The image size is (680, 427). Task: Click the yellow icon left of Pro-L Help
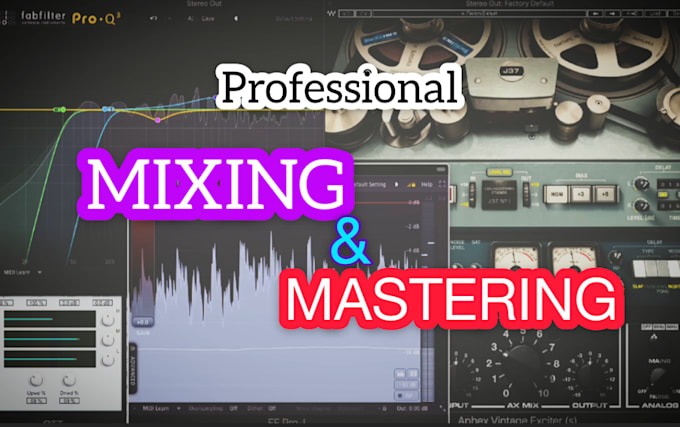click(411, 185)
